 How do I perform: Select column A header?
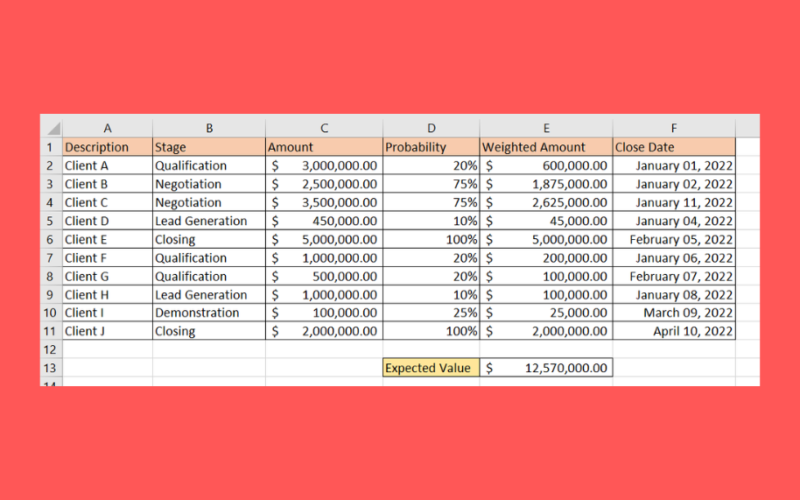click(107, 128)
